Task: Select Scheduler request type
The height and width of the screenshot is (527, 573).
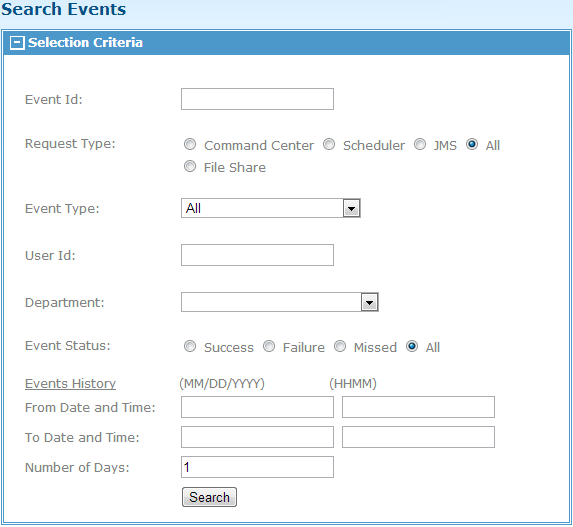Action: (x=329, y=144)
